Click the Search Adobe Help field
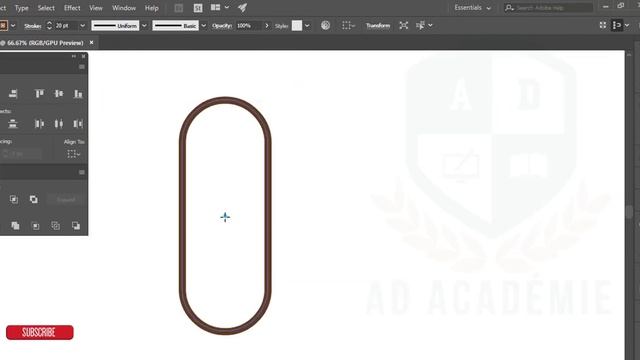Screen dimensions: 640x360 tap(549, 8)
